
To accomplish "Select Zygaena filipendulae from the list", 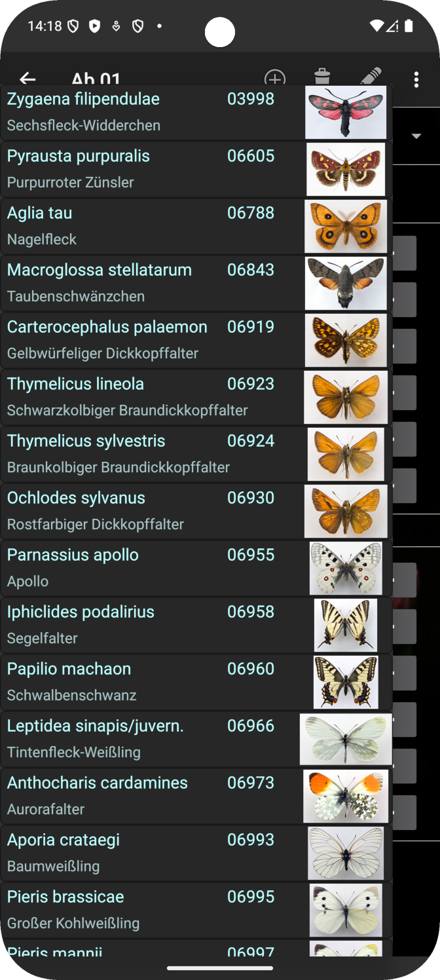I will pyautogui.click(x=196, y=112).
